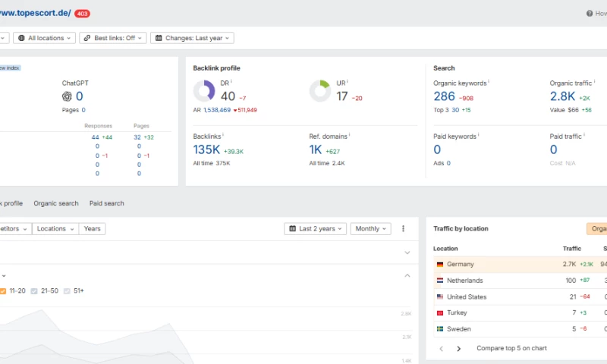The width and height of the screenshot is (607, 364).
Task: Click the help question mark icon
Action: coord(590,14)
